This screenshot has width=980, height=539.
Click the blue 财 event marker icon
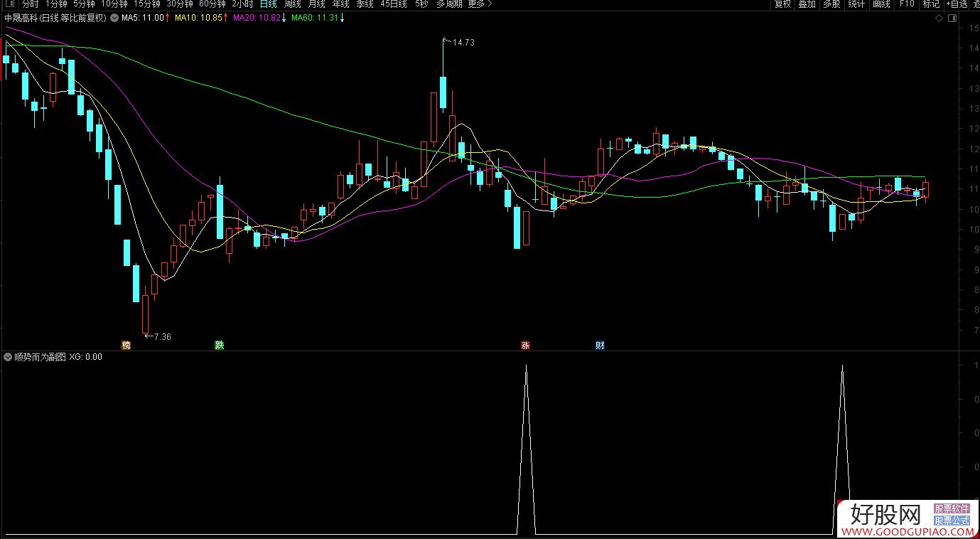tap(601, 346)
